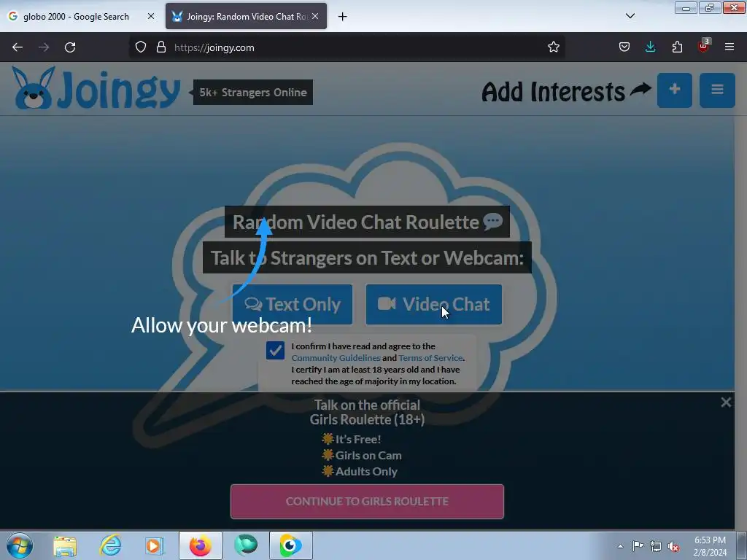Expand the list all tabs chevron
This screenshot has width=747, height=560.
pos(630,16)
